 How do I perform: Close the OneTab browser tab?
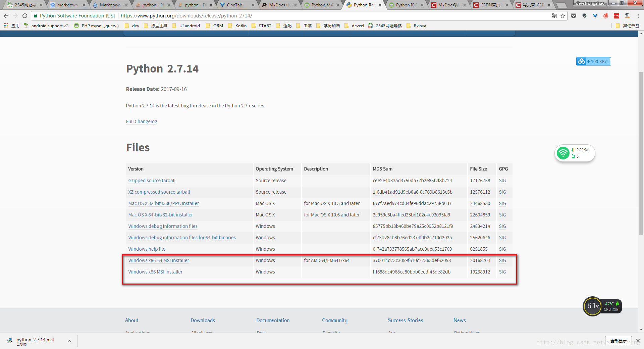[x=253, y=5]
